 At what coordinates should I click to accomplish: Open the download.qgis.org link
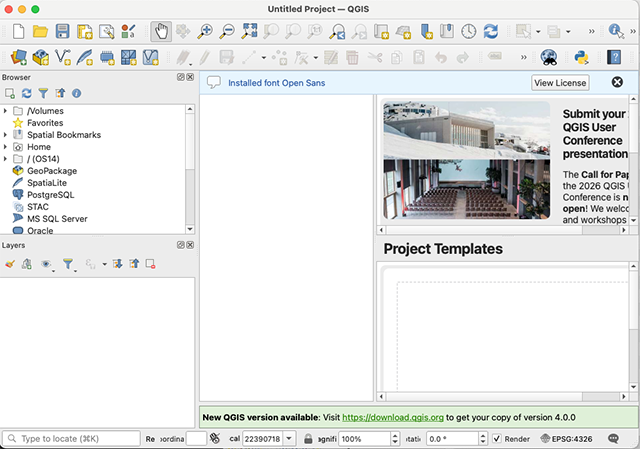(x=393, y=418)
